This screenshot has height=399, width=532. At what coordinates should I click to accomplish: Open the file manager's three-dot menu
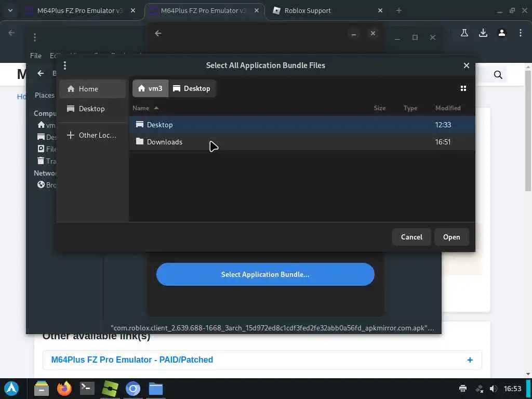35,37
